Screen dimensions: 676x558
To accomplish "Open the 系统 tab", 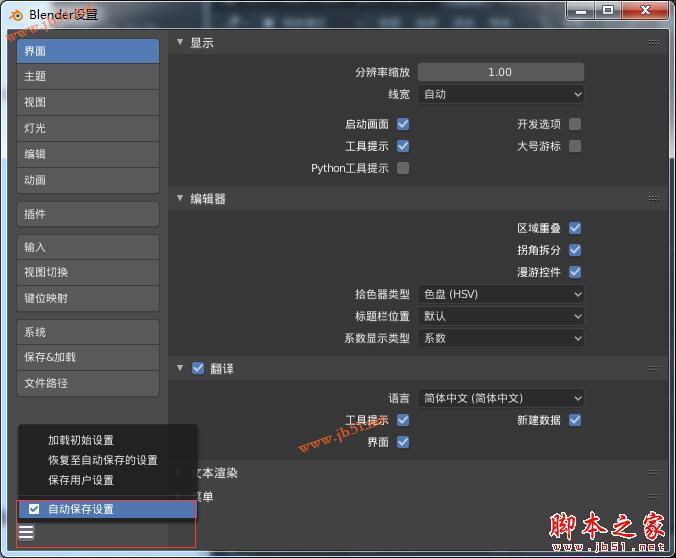I will pyautogui.click(x=88, y=332).
